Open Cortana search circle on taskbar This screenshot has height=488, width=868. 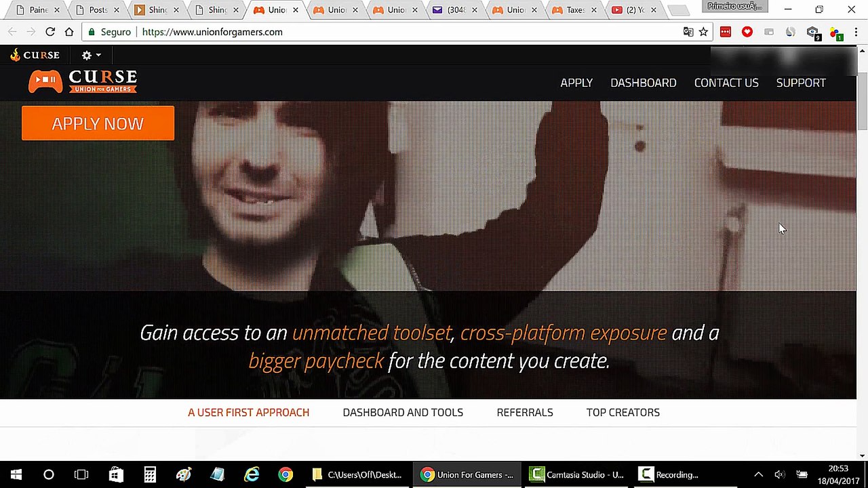49,474
